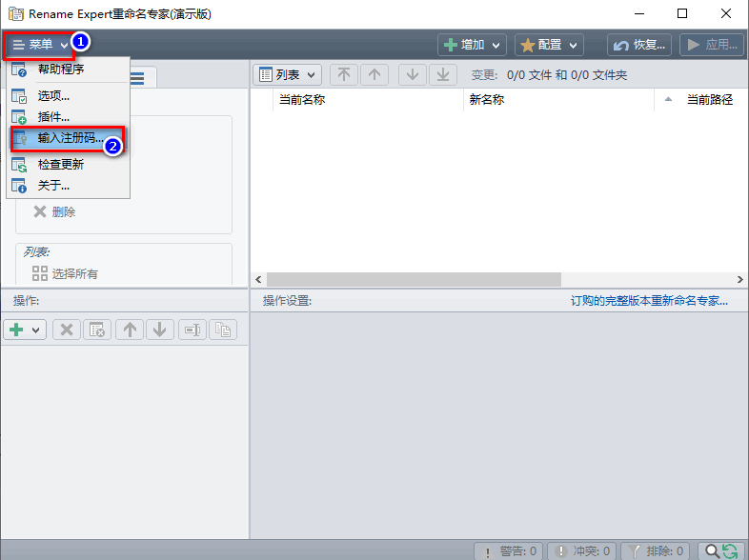Open the 菜单 dropdown button
Screen dimensions: 749x560
point(40,45)
